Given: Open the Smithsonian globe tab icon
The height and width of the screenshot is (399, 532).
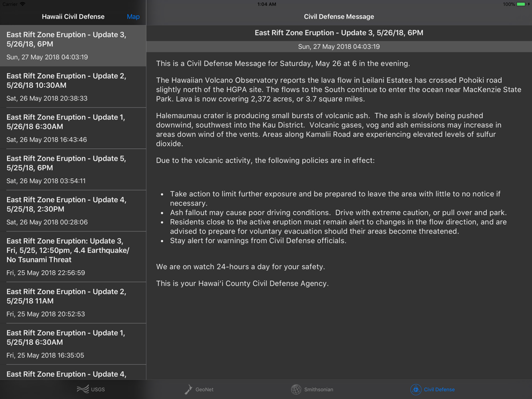Looking at the screenshot, I should click(x=296, y=389).
